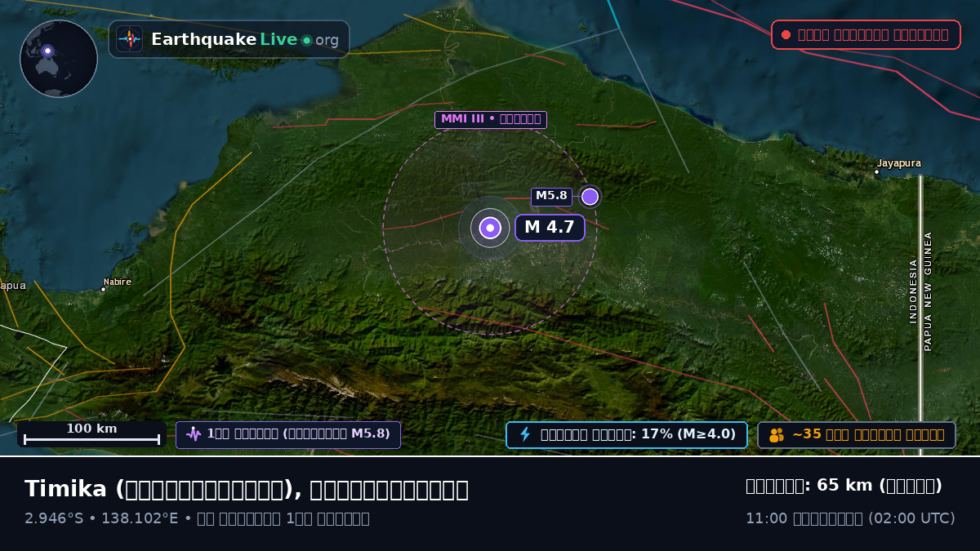
Task: Click the MMI III intensity label
Action: coord(490,119)
